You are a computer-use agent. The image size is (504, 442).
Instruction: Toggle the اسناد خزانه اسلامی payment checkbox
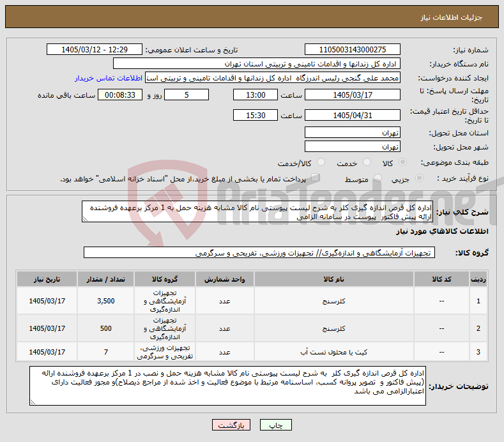pyautogui.click(x=315, y=178)
